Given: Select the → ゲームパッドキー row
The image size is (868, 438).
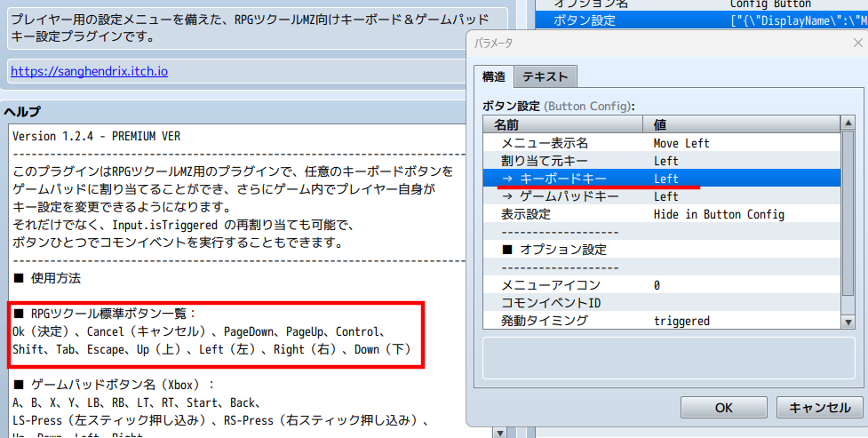Looking at the screenshot, I should click(x=568, y=196).
